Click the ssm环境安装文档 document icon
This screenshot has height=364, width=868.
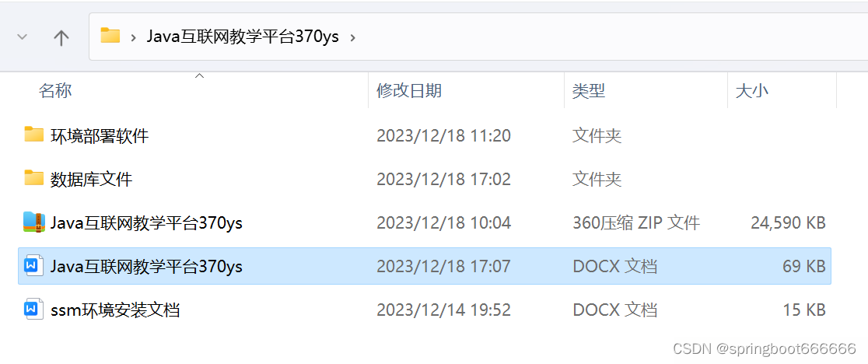(33, 310)
